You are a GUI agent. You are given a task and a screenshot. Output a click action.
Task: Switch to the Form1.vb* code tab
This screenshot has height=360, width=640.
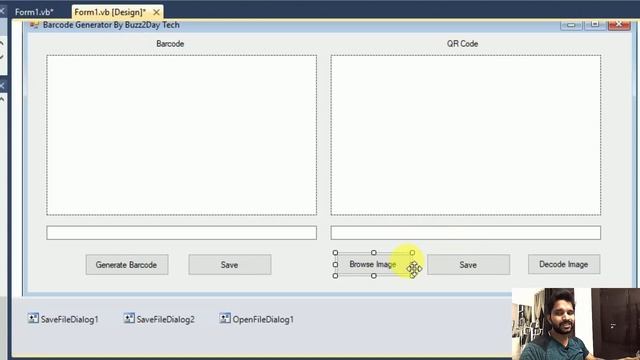click(x=34, y=12)
